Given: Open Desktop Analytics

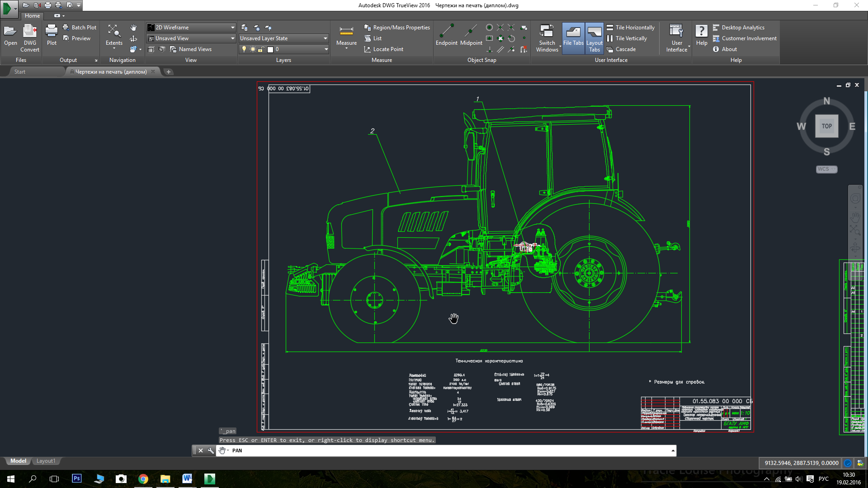Looking at the screenshot, I should [739, 28].
